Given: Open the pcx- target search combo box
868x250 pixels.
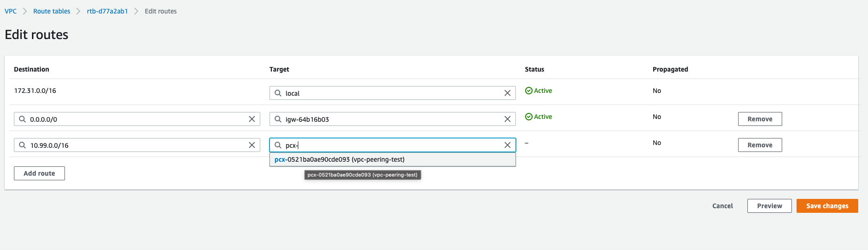Looking at the screenshot, I should (x=392, y=145).
